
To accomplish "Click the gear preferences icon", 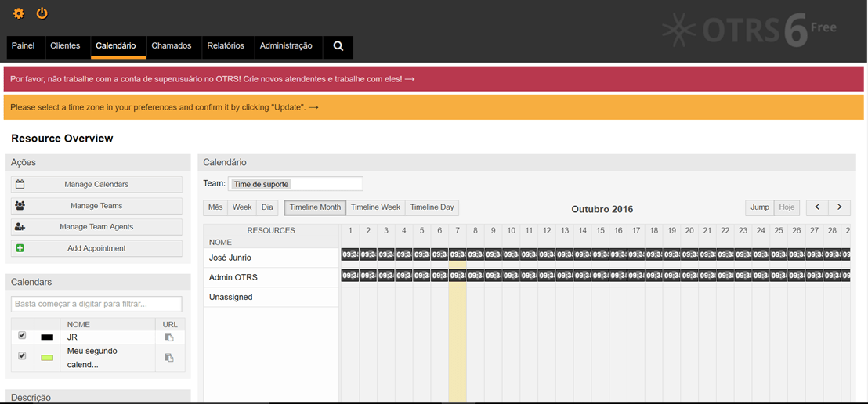I will [x=19, y=13].
